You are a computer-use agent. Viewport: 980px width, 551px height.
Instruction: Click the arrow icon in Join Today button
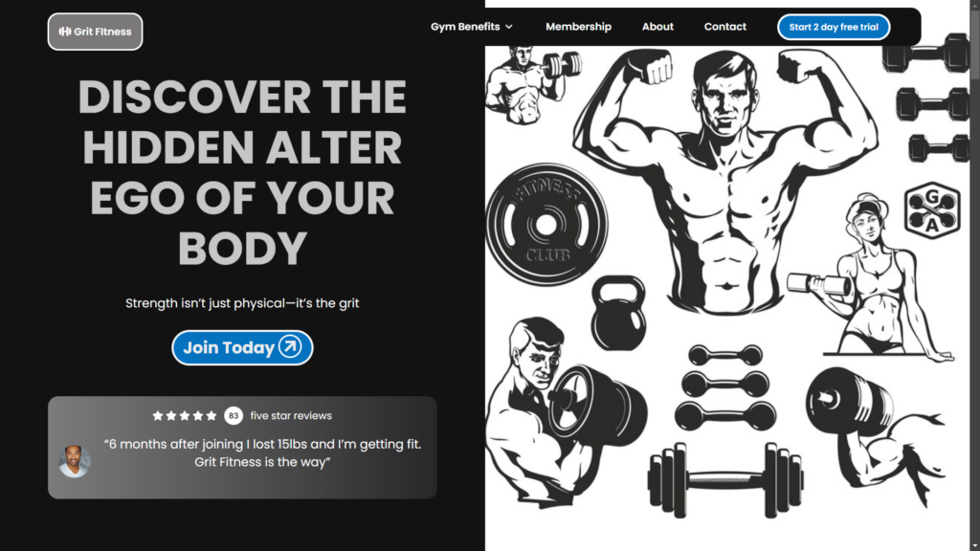[x=290, y=346]
